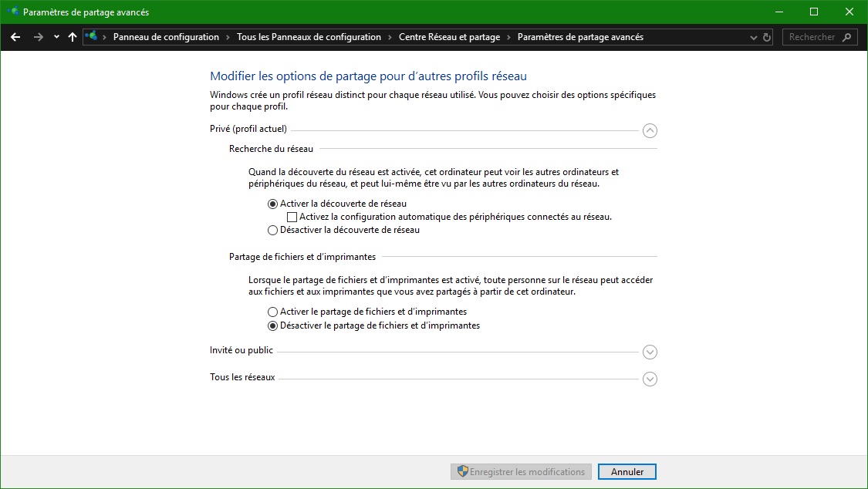Viewport: 868px width, 489px height.
Task: Minimize the window
Action: coord(778,12)
